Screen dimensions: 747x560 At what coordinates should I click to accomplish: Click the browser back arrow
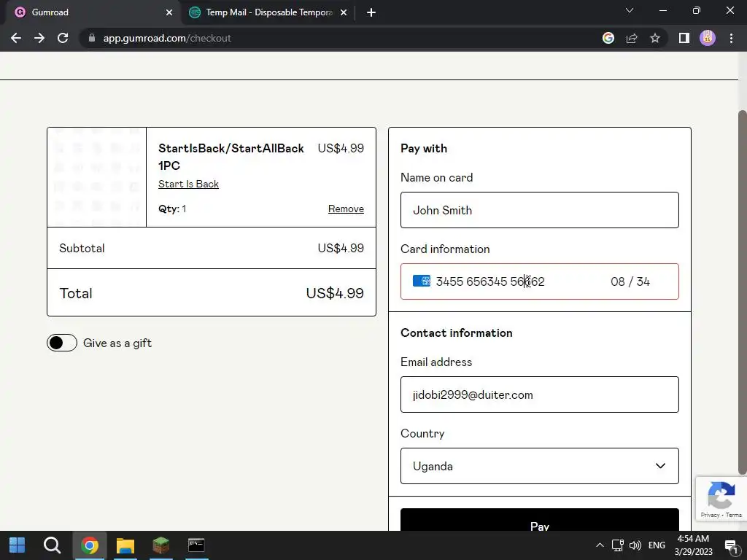tap(16, 38)
